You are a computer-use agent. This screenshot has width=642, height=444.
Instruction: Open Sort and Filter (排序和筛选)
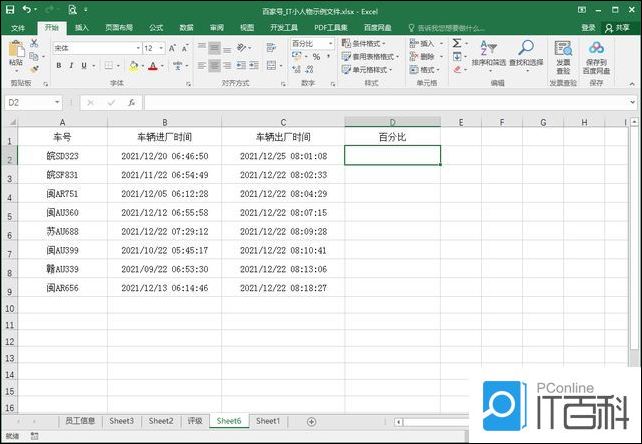(488, 55)
